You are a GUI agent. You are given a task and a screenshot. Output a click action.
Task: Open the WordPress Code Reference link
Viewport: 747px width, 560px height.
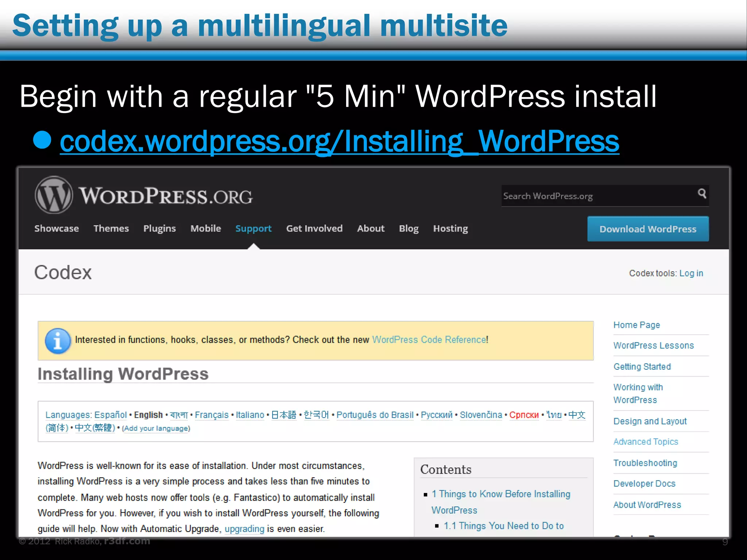point(429,340)
